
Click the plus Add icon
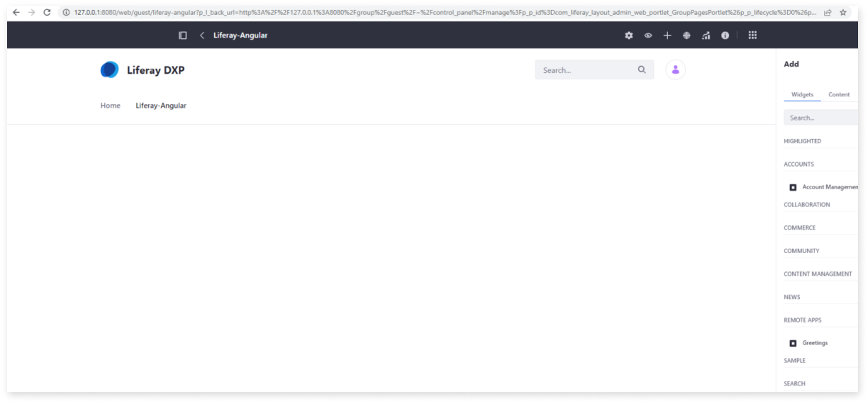(667, 35)
